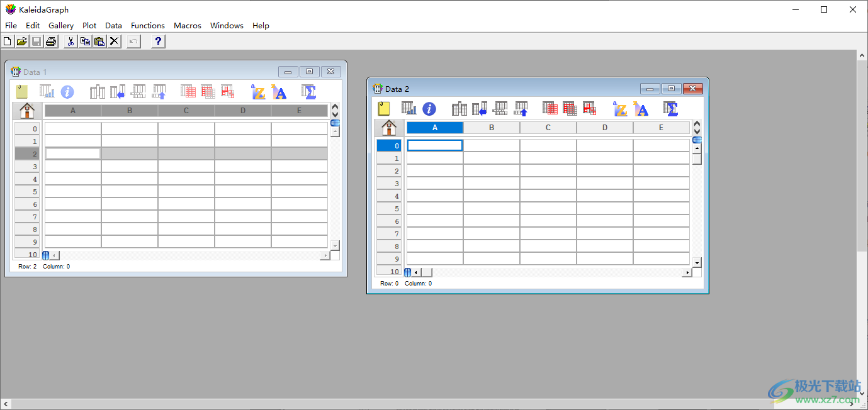Viewport: 868px width, 410px height.
Task: Open the yellow Posted Note icon in Data 2
Action: (x=384, y=109)
